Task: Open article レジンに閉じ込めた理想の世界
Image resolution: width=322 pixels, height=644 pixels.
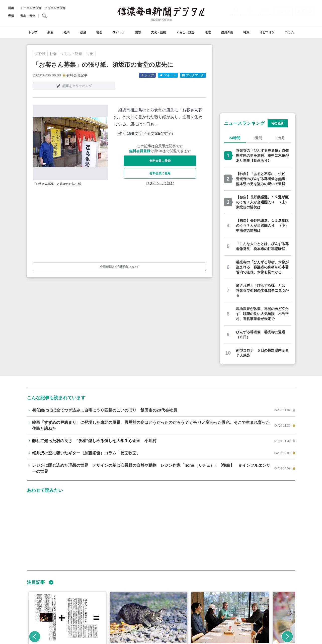Action: 151,468
